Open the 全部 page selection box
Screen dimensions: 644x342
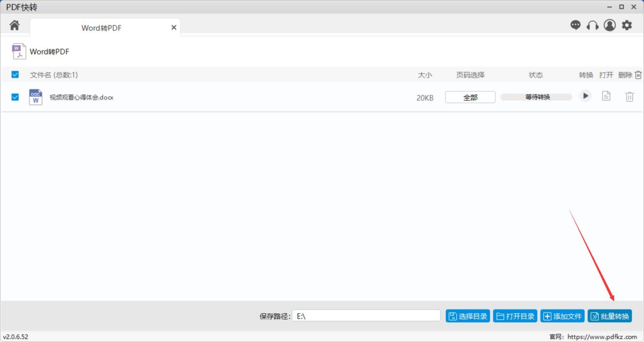(470, 97)
